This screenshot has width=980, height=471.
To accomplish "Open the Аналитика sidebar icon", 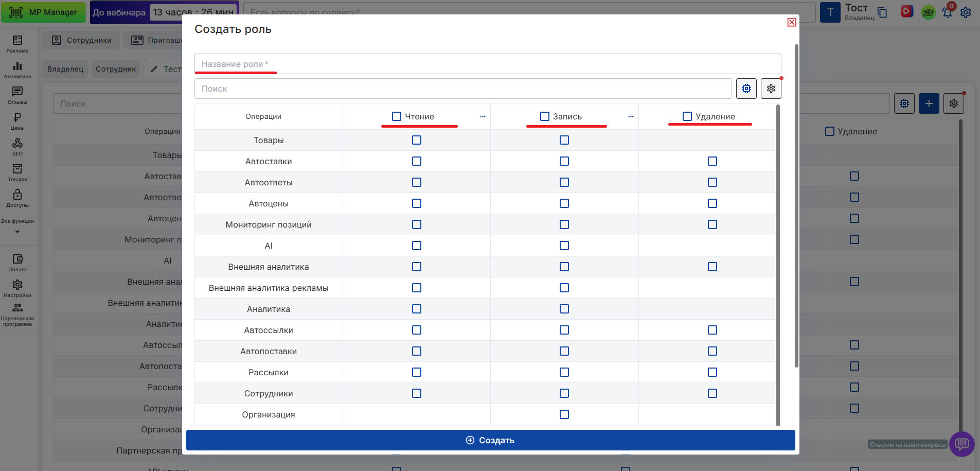I will pos(17,69).
